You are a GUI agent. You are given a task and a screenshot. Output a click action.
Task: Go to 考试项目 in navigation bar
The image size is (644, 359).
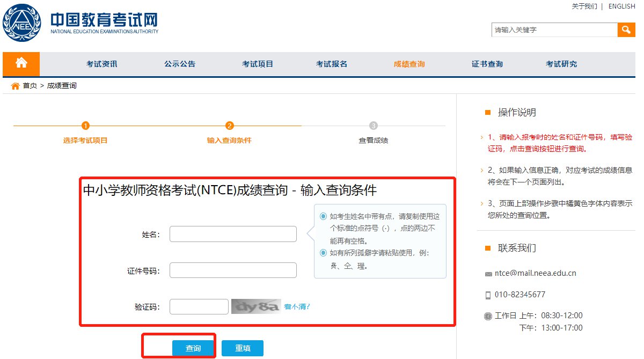coord(258,64)
